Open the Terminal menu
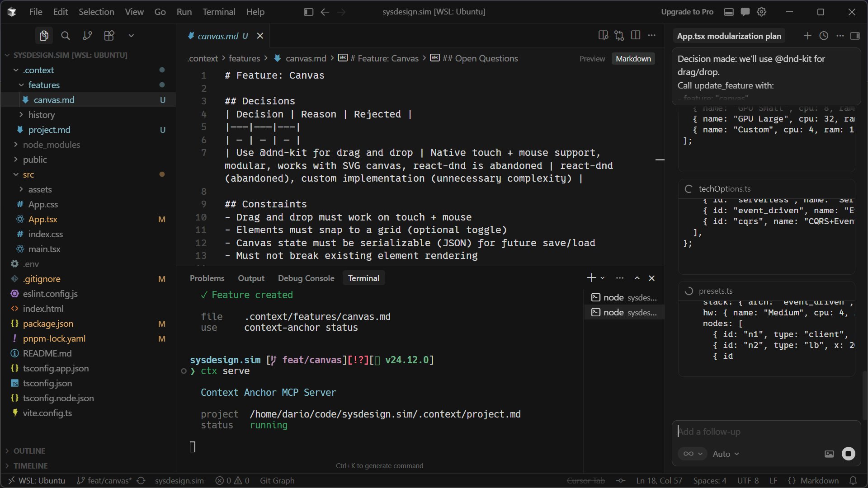The image size is (868, 488). click(x=219, y=12)
